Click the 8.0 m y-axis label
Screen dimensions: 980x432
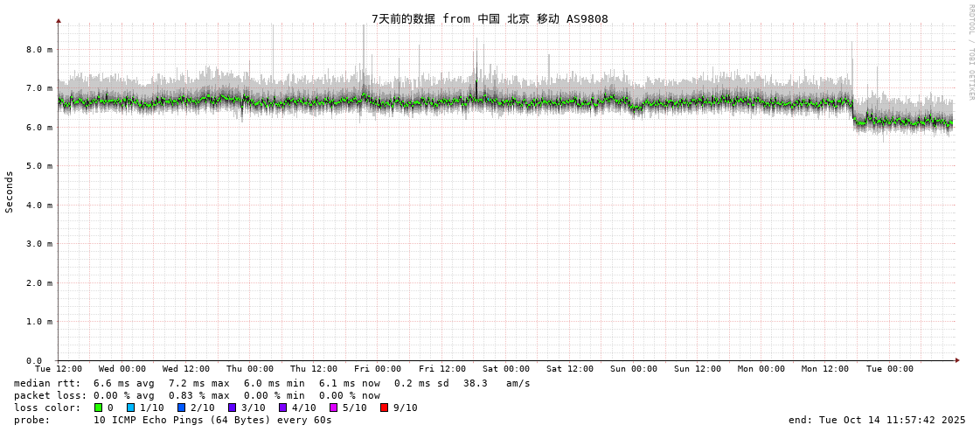pyautogui.click(x=38, y=50)
